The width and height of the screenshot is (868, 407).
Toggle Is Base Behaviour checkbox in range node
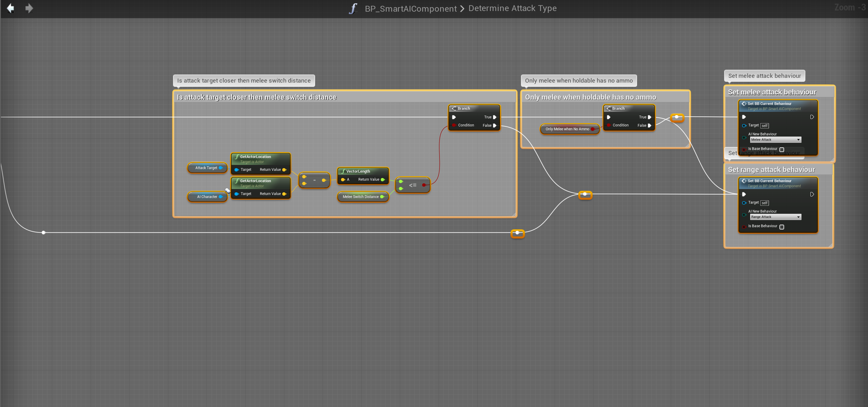782,227
